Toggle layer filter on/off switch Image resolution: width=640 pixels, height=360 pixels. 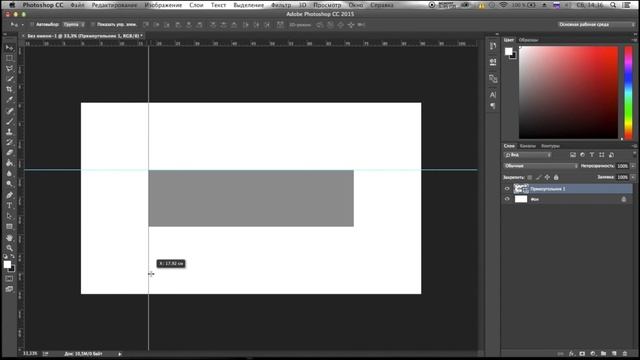pyautogui.click(x=634, y=154)
